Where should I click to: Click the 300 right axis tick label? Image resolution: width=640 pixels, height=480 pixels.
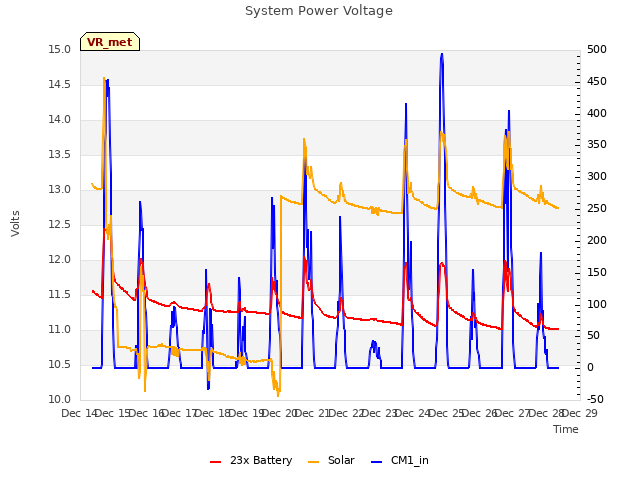pyautogui.click(x=597, y=177)
